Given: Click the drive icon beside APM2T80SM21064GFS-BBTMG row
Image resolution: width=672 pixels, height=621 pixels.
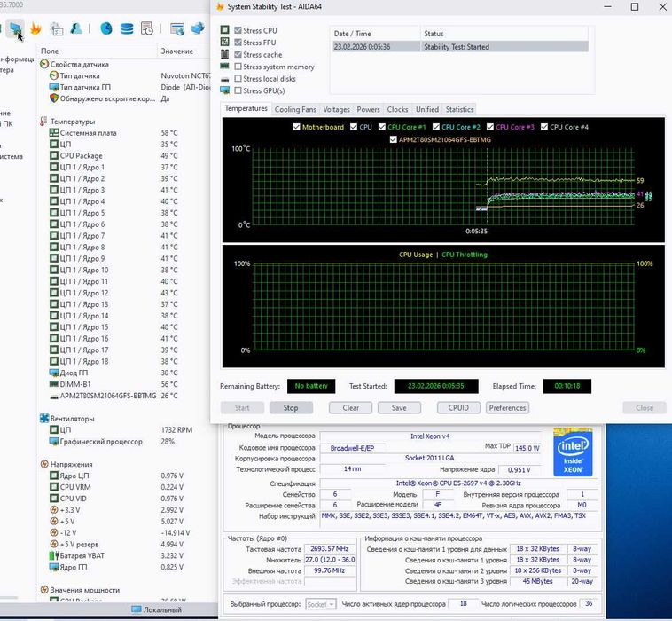Looking at the screenshot, I should (x=54, y=397).
